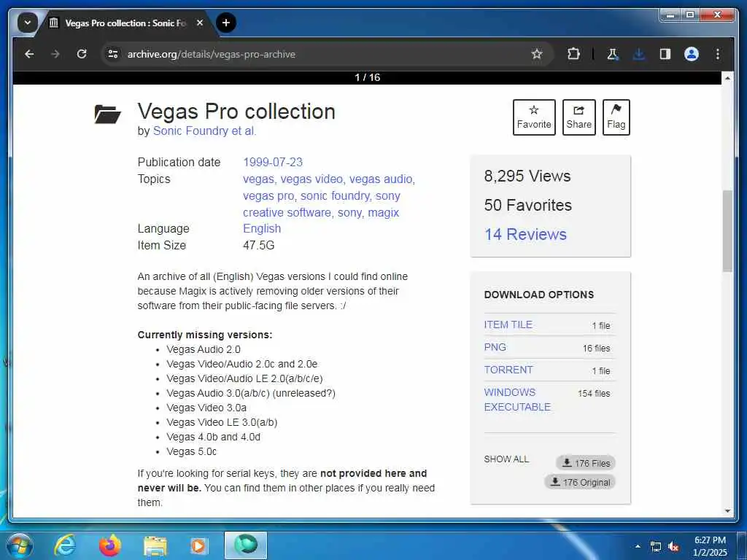The height and width of the screenshot is (560, 747).
Task: Go back to the previous page
Action: pos(29,54)
